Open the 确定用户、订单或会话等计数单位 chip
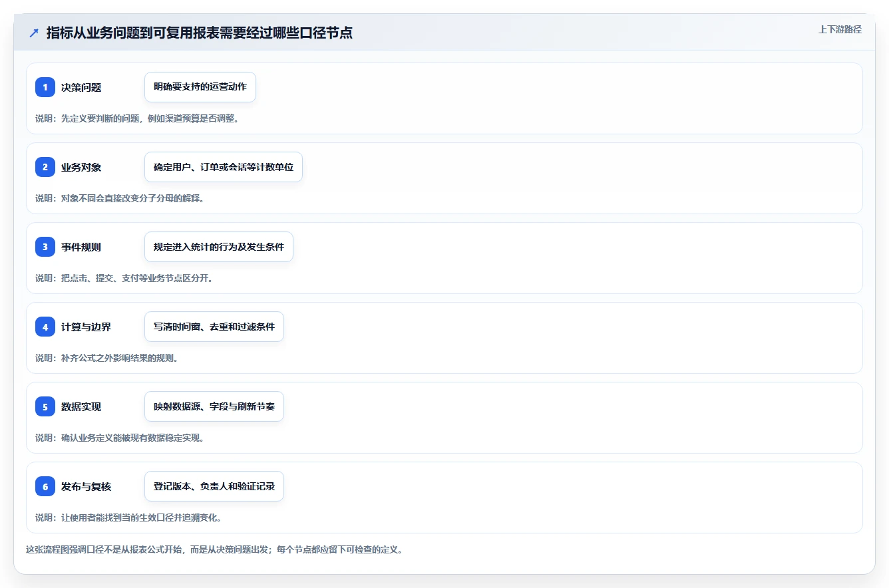Viewport: 889px width, 588px height. pyautogui.click(x=224, y=167)
